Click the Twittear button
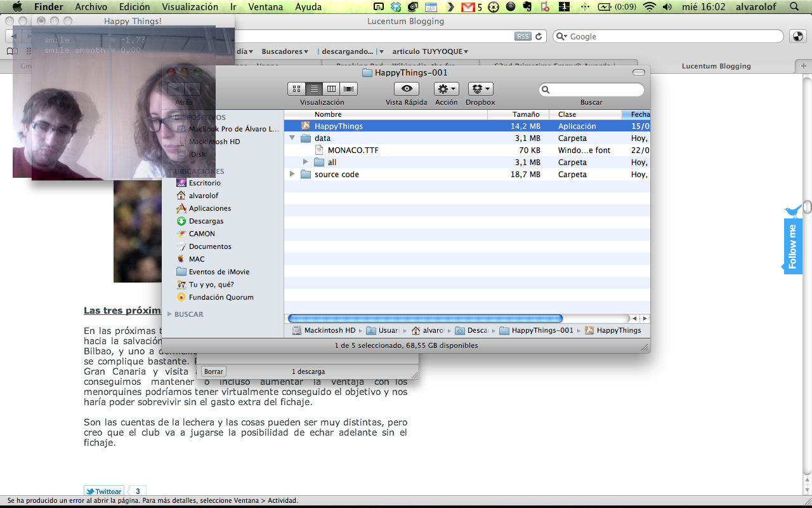Viewport: 812px width, 508px height. (103, 491)
